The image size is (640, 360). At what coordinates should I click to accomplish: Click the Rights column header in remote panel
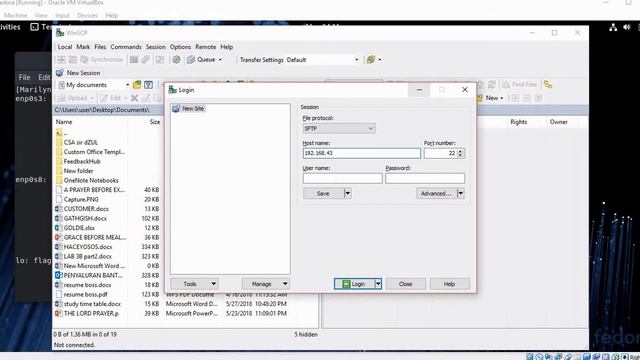[x=518, y=122]
